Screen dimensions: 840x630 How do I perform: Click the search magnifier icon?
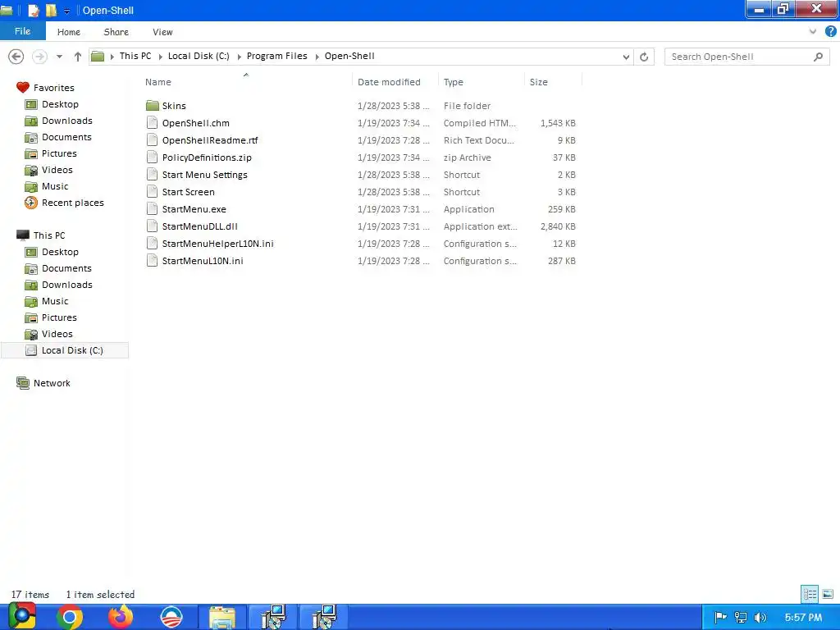[x=818, y=57]
